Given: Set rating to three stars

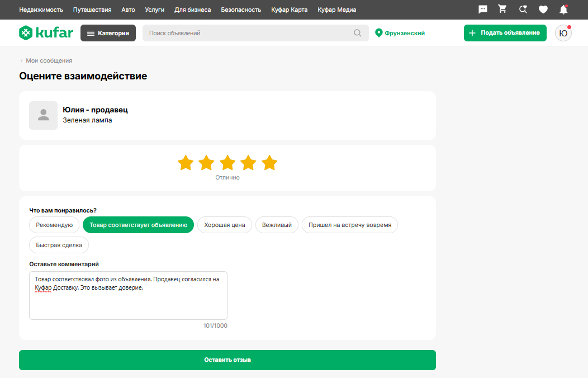Looking at the screenshot, I should (x=227, y=163).
